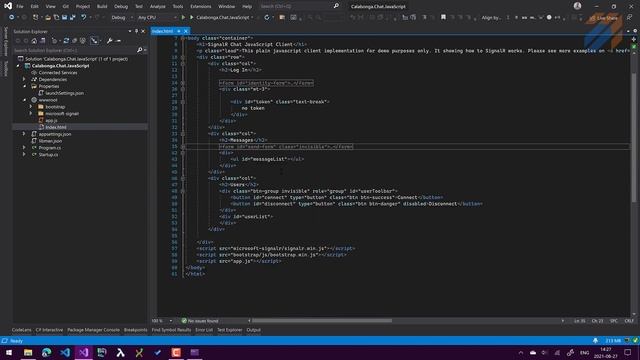The width and height of the screenshot is (640, 360).
Task: Click the browser refresh icon in the toolbar
Action: coord(267,18)
